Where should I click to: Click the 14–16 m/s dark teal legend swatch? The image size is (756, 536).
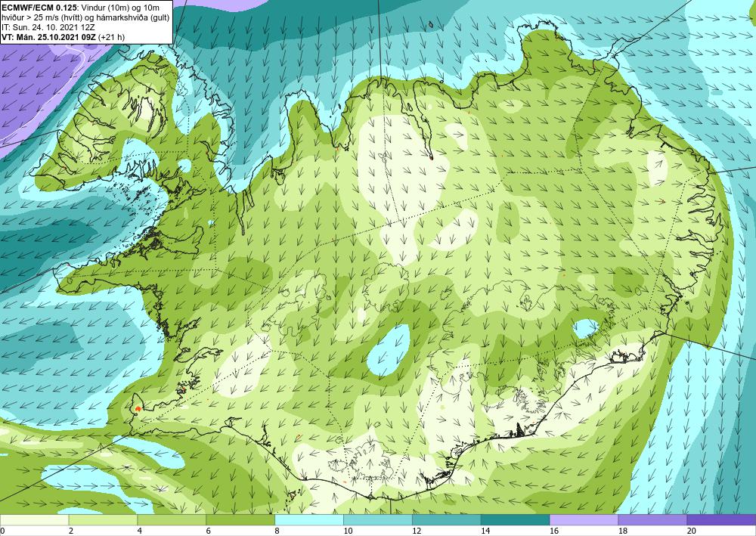point(515,519)
